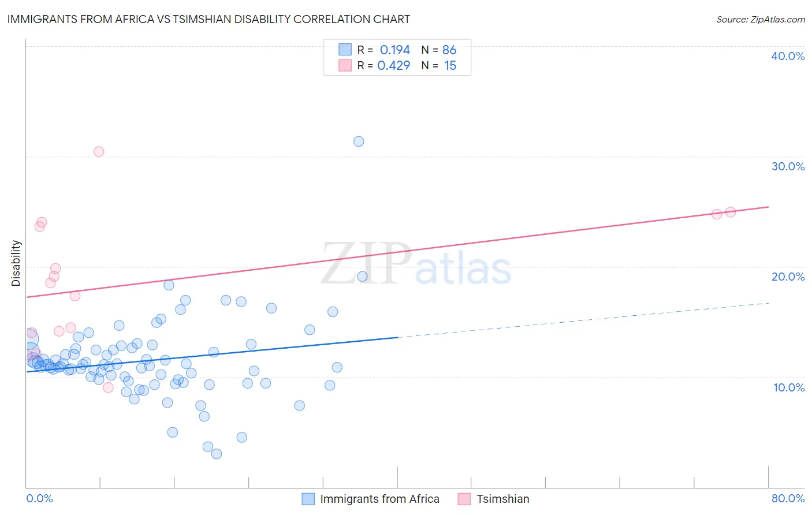Click the pink data point near 9%
Viewport: 812px width, 515px height.
coord(108,387)
